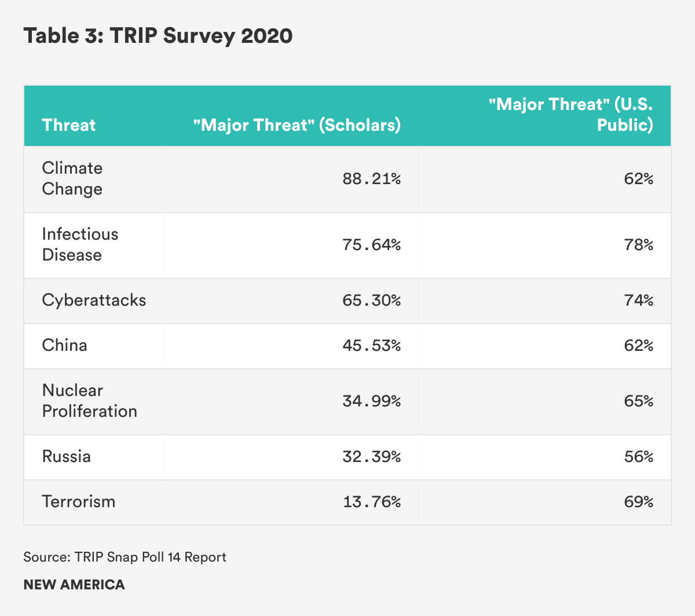Click the "Major Threat" (U.S. Public) header
Viewport: 695px width, 616px height.
pyautogui.click(x=570, y=115)
